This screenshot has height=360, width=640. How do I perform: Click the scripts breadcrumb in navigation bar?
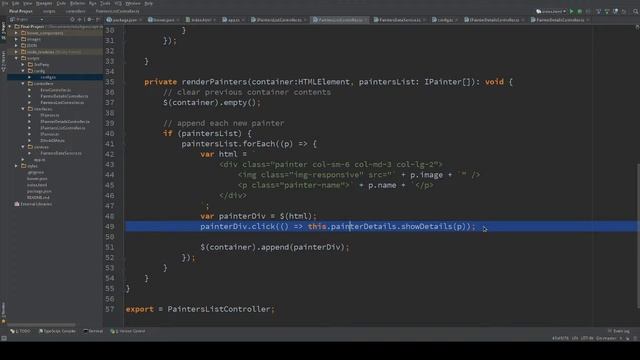pos(49,11)
